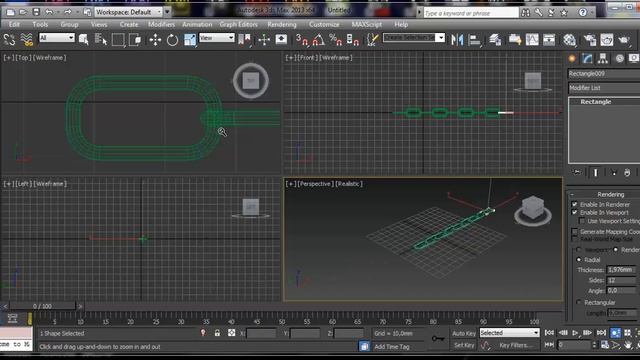The width and height of the screenshot is (640, 360).
Task: Click the Pin Stack icon
Action: tap(577, 173)
